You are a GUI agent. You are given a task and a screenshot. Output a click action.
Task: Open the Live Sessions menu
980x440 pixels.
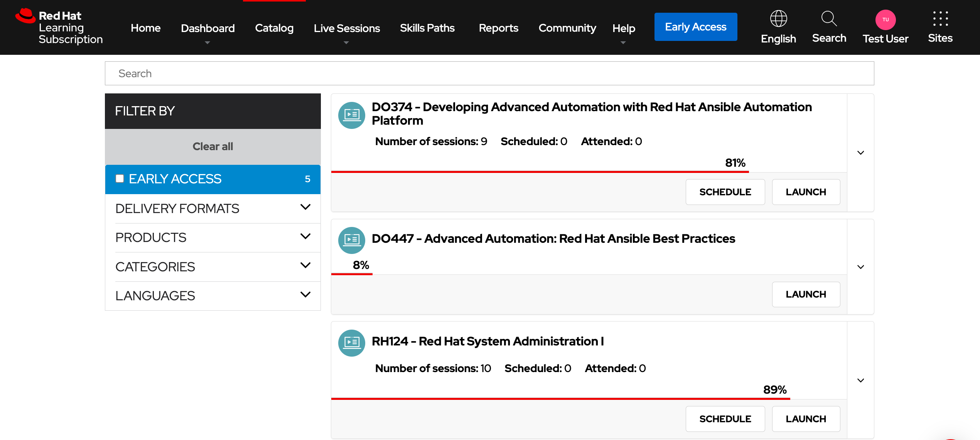point(346,28)
